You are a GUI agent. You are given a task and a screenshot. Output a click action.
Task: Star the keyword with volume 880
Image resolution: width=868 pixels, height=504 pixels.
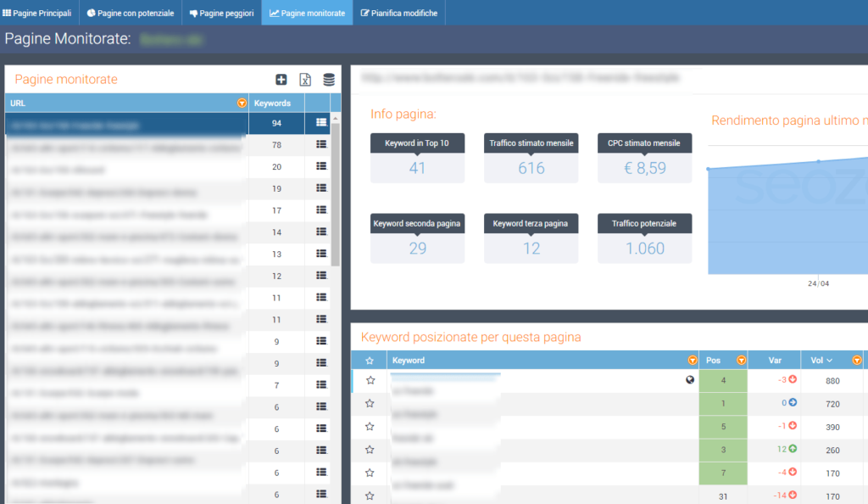[x=370, y=380]
